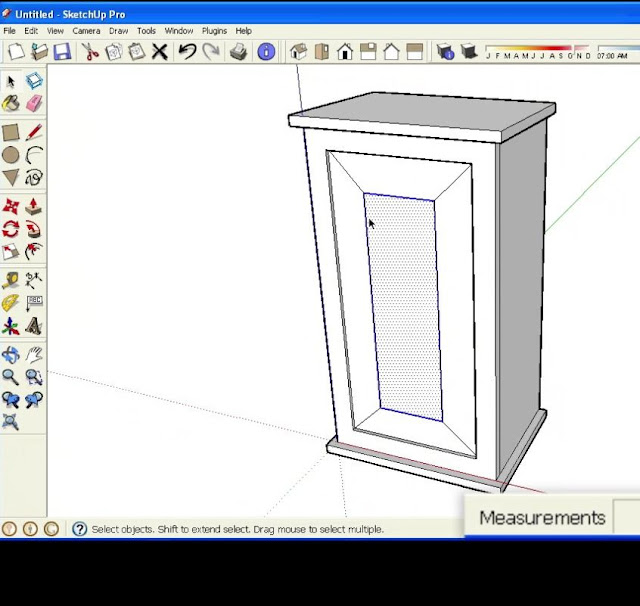Pick the Polygon tool
This screenshot has height=606, width=640.
point(11,178)
